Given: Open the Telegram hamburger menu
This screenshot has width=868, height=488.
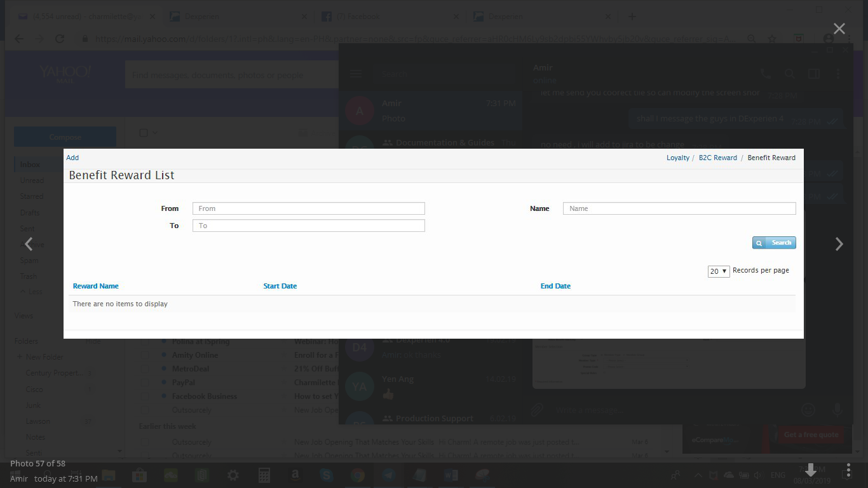Looking at the screenshot, I should (x=356, y=74).
